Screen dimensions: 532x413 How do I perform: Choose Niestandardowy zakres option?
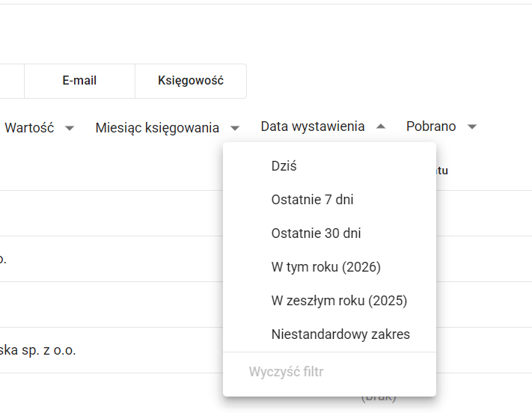click(340, 334)
